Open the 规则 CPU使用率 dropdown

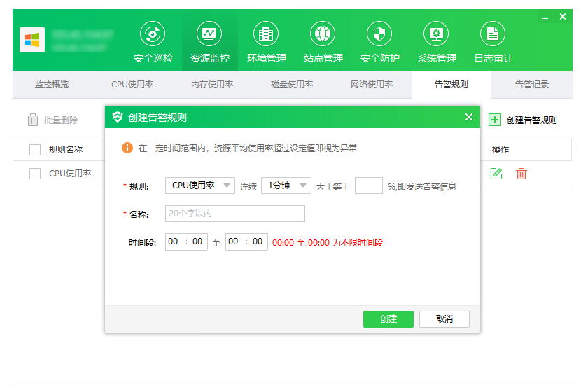(200, 185)
